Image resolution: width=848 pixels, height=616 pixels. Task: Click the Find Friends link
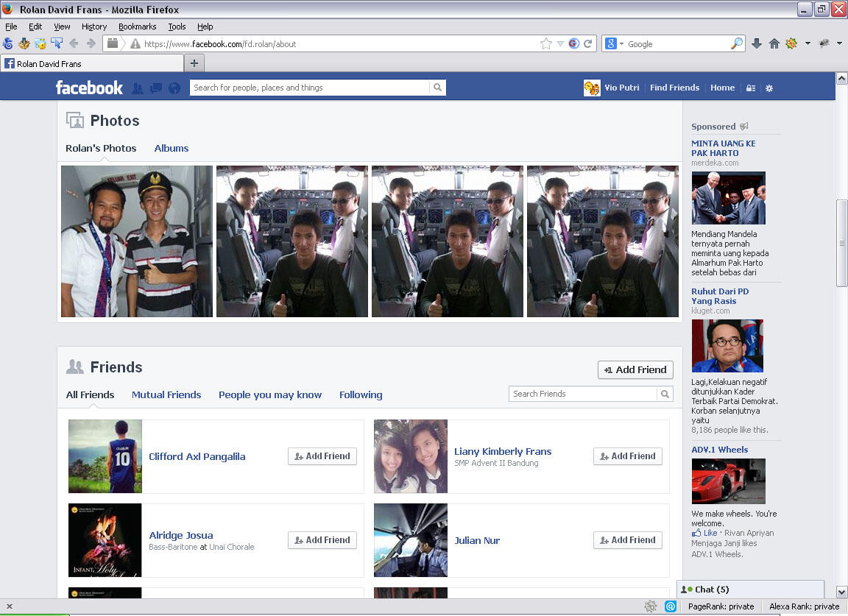click(674, 88)
